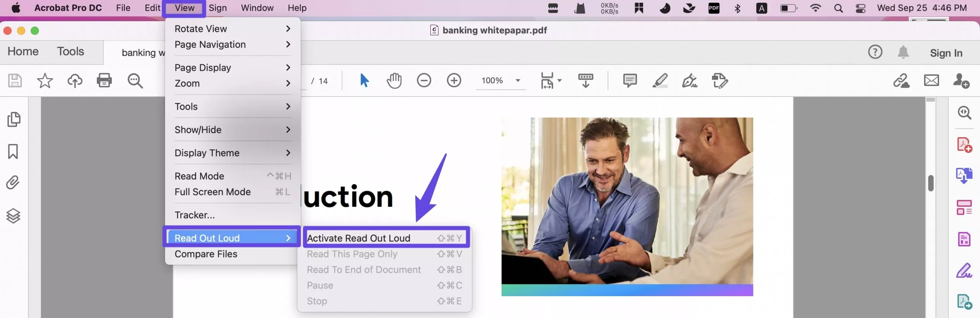Click the Wi-Fi status icon
Image resolution: width=980 pixels, height=318 pixels.
(x=816, y=8)
